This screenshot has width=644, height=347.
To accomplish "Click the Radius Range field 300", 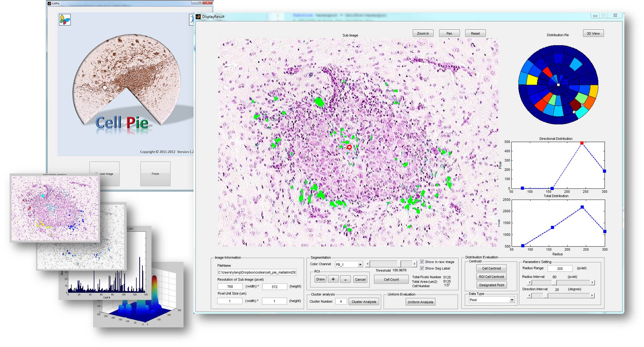I will click(560, 268).
